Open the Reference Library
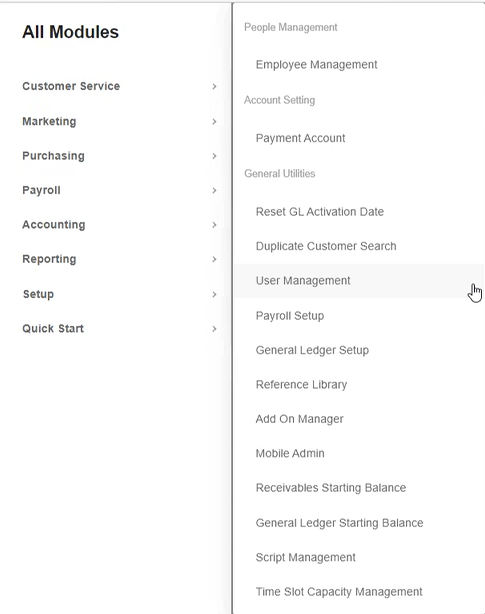This screenshot has height=614, width=485. coord(301,385)
